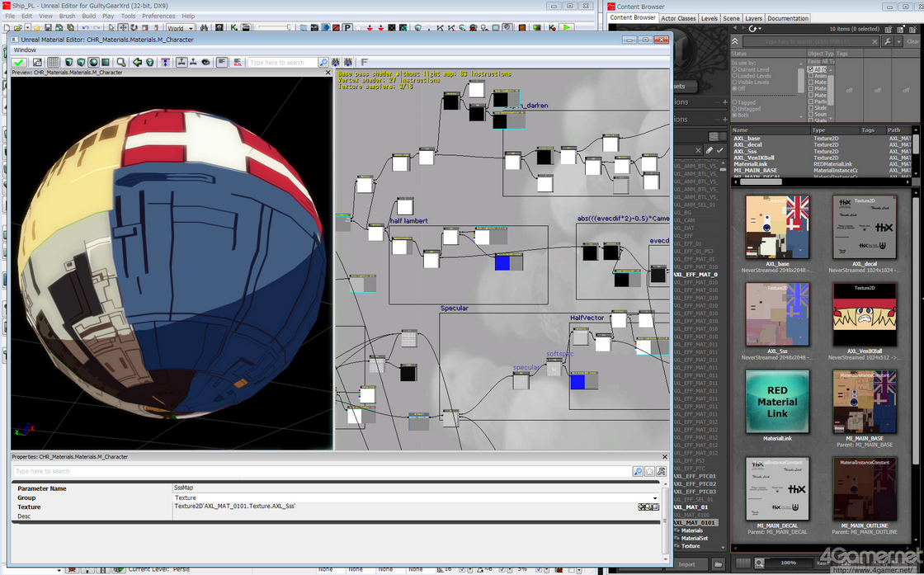Open the Window menu in Material Editor
Screen dimensions: 924x575
(x=25, y=49)
